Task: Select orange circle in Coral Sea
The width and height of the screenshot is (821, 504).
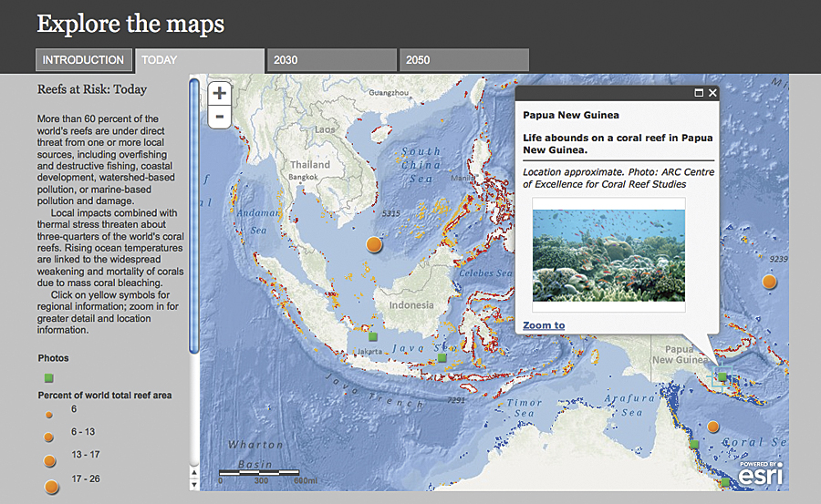Action: pos(712,427)
